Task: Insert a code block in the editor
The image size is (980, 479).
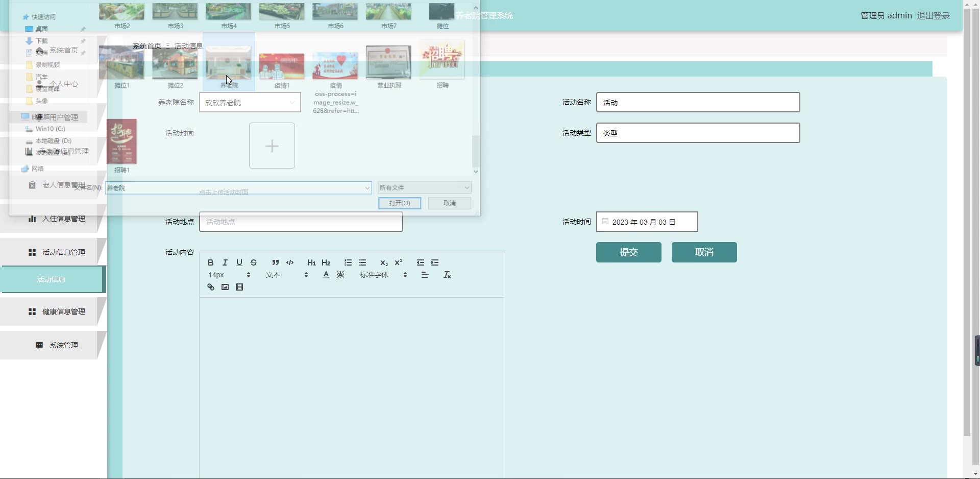Action: [290, 262]
